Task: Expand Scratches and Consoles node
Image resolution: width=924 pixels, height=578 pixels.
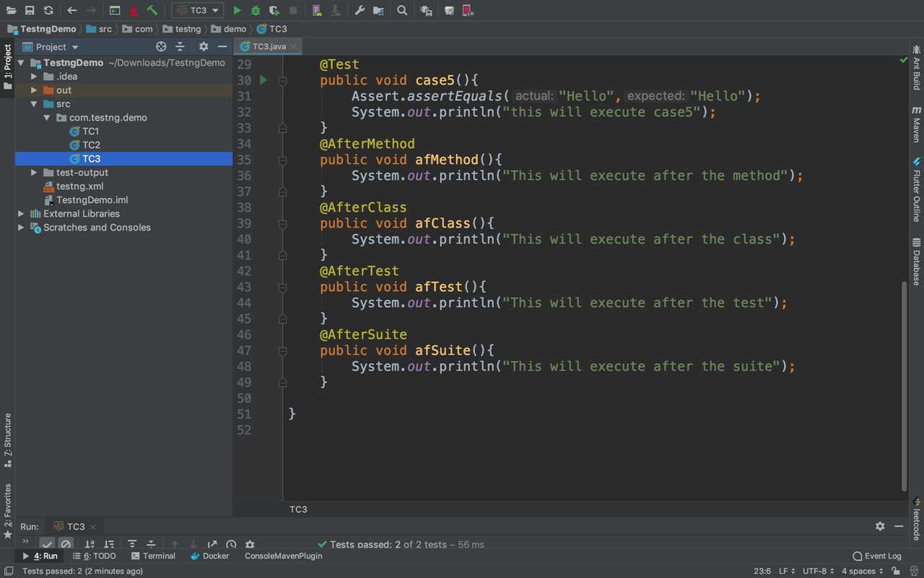Action: [21, 228]
